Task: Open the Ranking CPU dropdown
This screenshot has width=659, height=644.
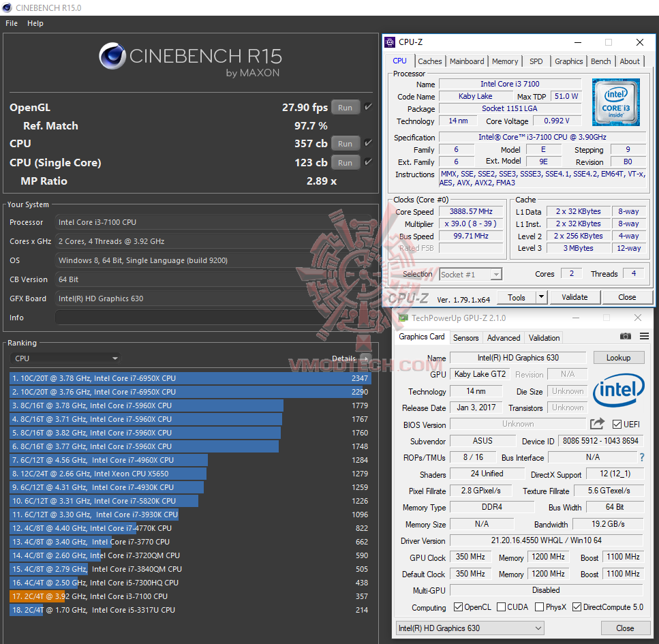Action: [65, 358]
